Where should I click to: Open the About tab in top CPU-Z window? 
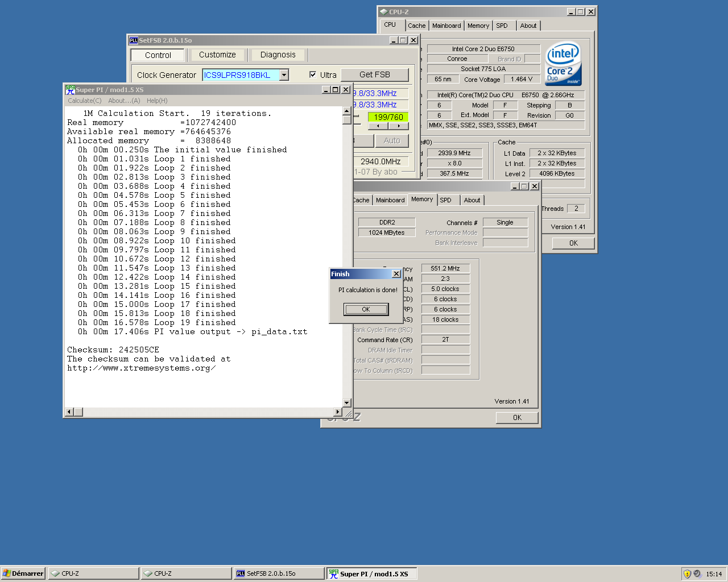(x=528, y=26)
